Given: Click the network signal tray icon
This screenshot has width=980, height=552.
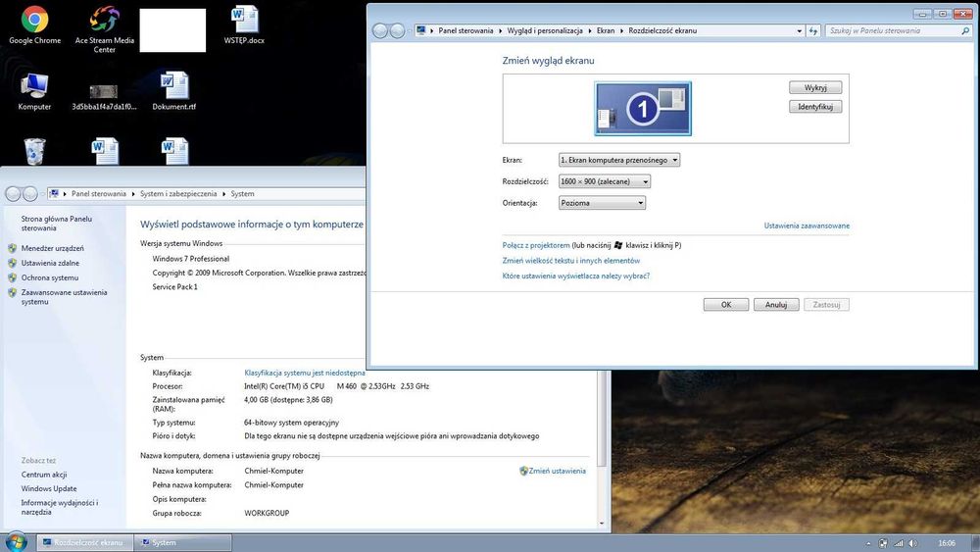Looking at the screenshot, I should [899, 543].
